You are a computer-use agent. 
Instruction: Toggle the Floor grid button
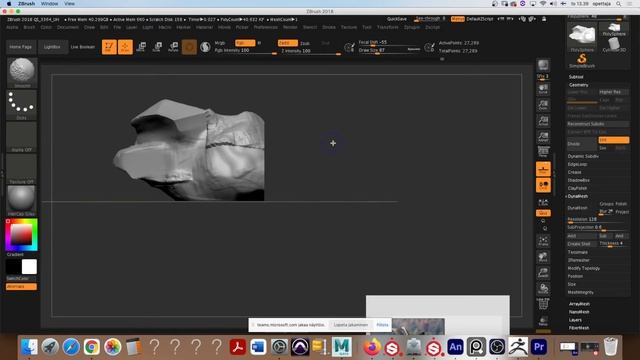click(x=543, y=169)
